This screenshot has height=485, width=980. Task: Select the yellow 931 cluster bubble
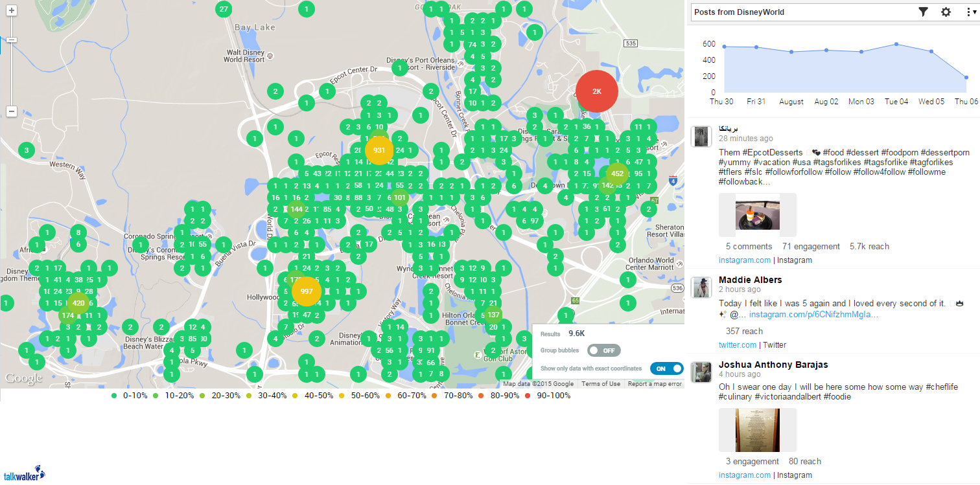[x=379, y=150]
